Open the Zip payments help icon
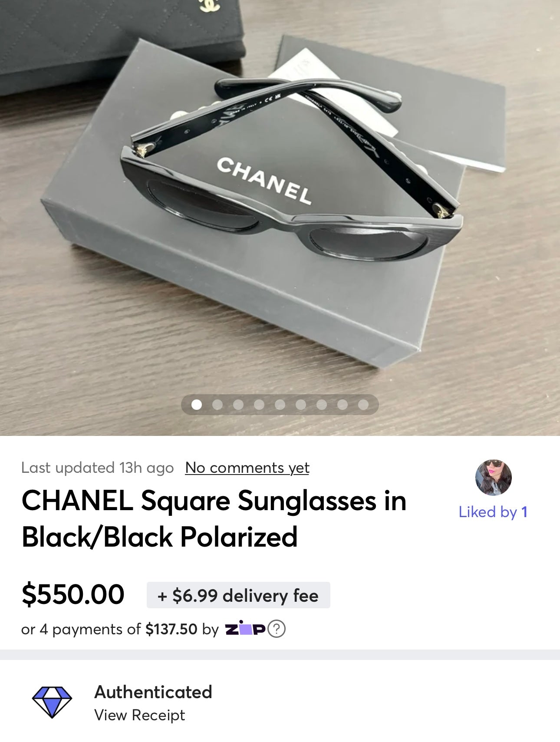Screen dimensions: 560x742 [x=277, y=629]
